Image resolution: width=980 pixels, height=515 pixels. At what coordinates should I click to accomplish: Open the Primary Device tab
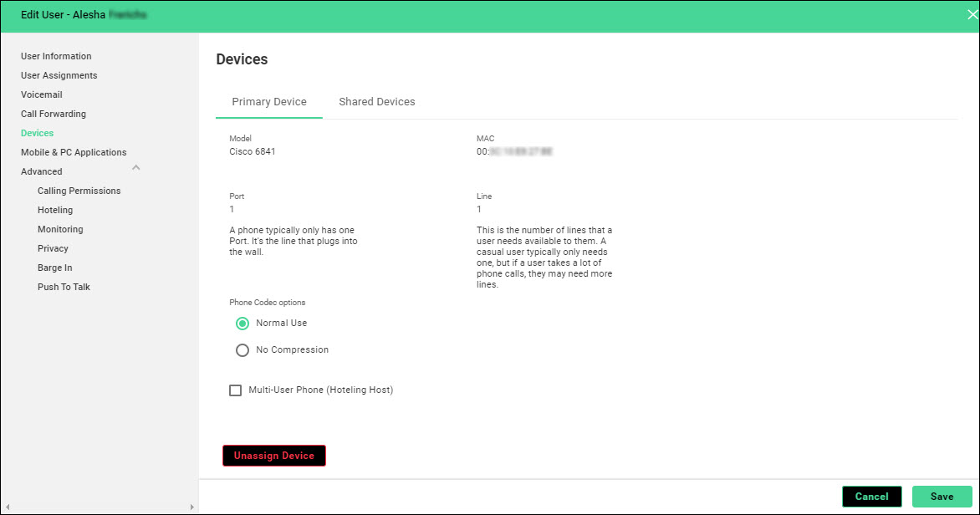[x=269, y=102]
